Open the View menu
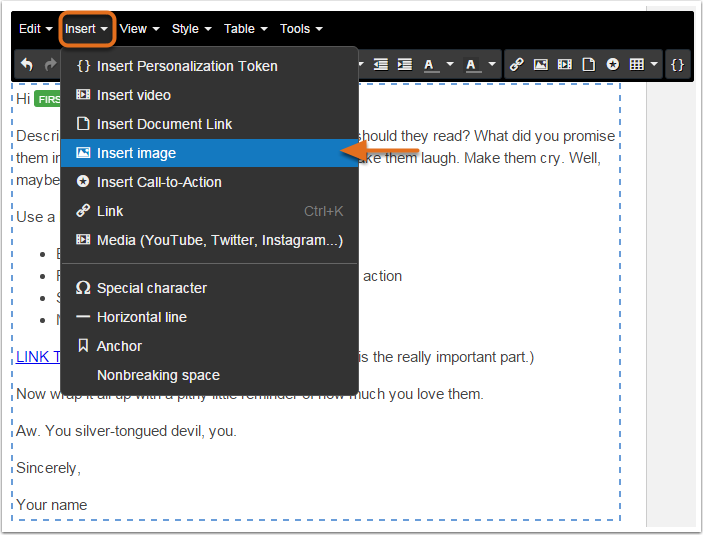The height and width of the screenshot is (535, 703). (139, 29)
